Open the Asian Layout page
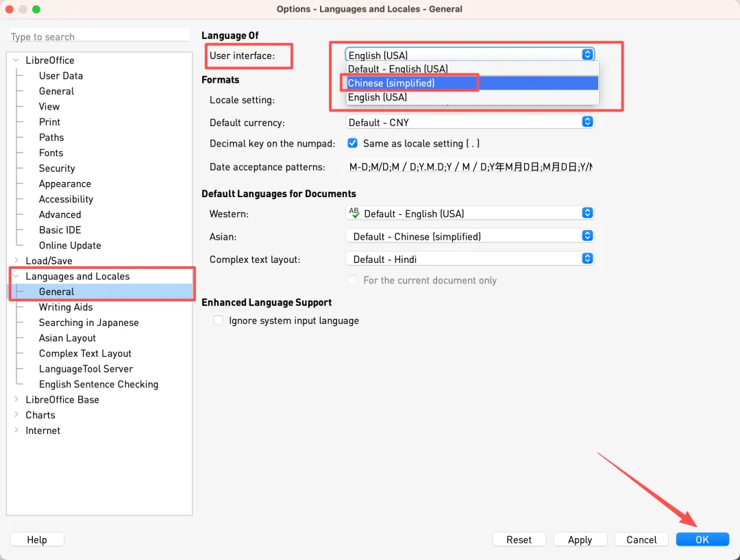This screenshot has width=740, height=560. tap(67, 338)
